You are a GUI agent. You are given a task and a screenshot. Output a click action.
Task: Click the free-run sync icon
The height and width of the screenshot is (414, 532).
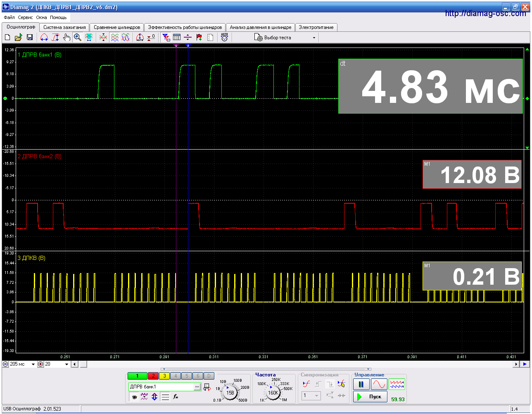[x=306, y=384]
